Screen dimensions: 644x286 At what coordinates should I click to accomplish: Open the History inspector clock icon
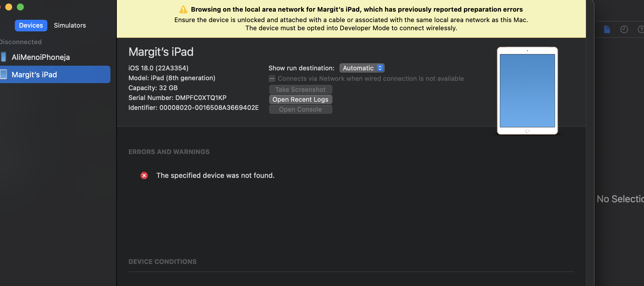coord(624,29)
